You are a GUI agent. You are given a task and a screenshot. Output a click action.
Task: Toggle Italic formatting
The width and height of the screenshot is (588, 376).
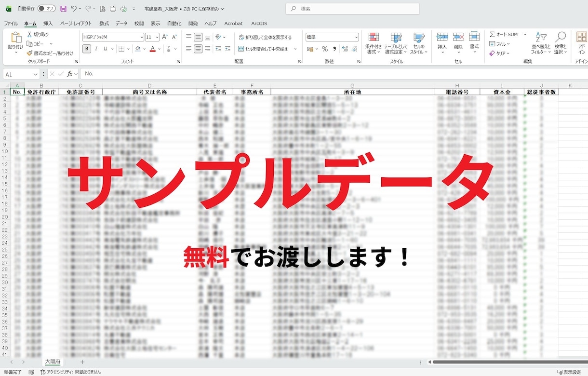click(x=96, y=49)
